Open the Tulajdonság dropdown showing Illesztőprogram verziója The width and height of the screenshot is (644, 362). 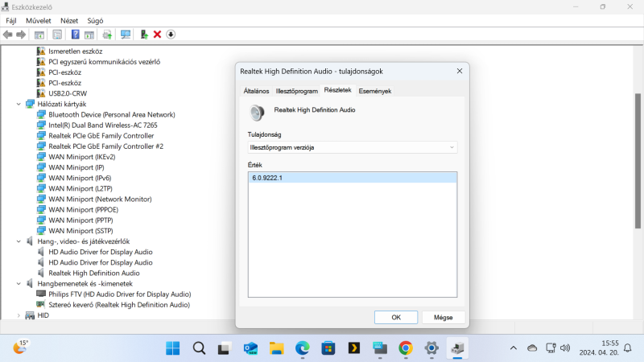(x=353, y=147)
